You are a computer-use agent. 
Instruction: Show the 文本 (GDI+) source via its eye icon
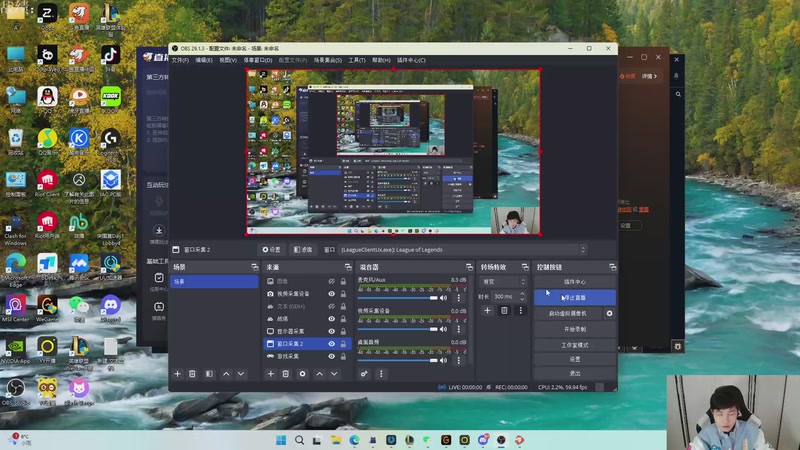click(x=332, y=307)
